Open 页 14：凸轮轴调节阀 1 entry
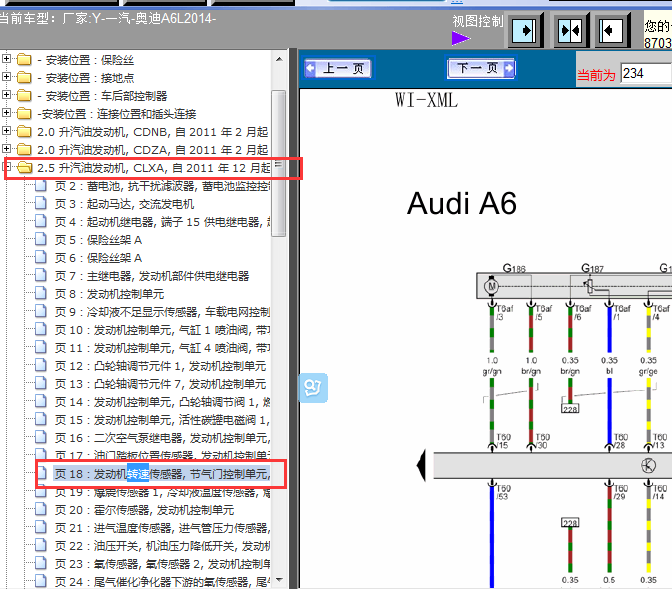 tap(162, 402)
